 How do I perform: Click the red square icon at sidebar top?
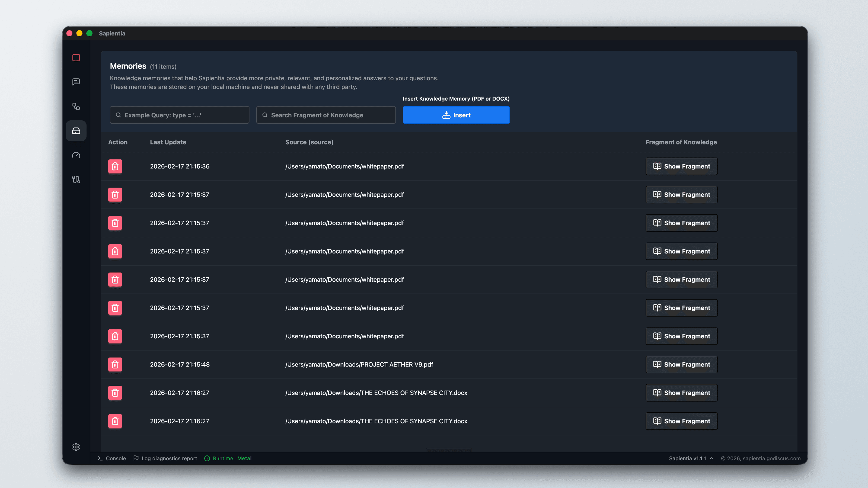[76, 58]
